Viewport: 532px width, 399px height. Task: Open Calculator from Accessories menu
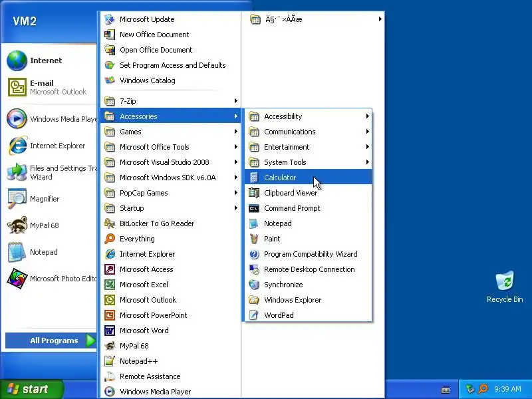pyautogui.click(x=308, y=178)
